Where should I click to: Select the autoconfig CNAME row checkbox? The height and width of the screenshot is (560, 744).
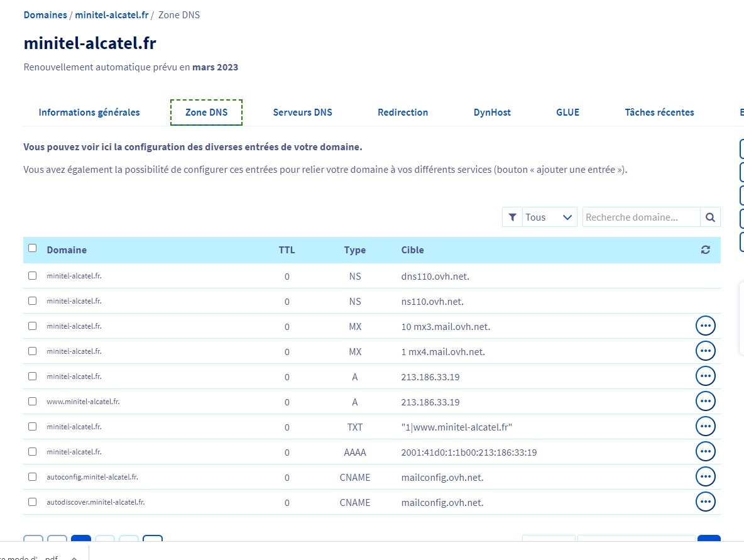[x=33, y=477]
